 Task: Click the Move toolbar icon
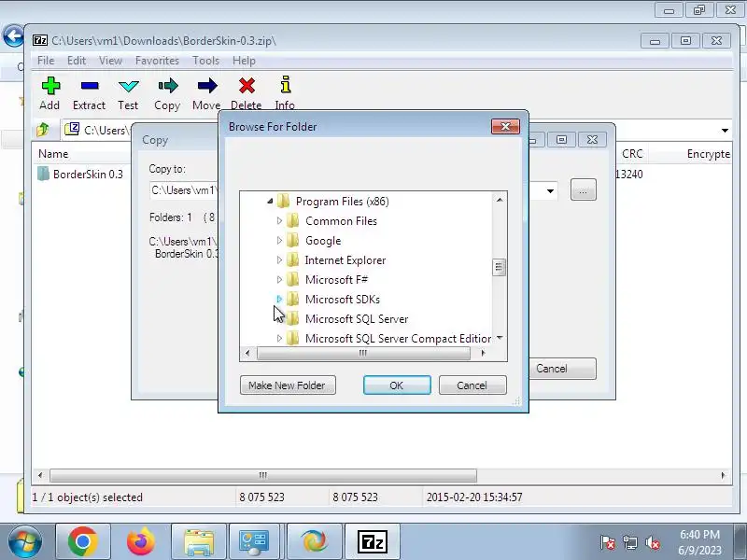pos(206,86)
